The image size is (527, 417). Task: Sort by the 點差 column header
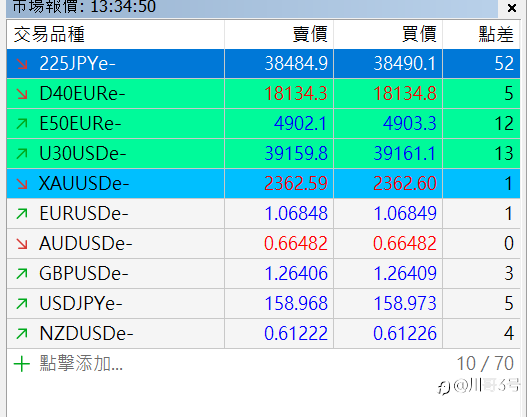coord(482,34)
